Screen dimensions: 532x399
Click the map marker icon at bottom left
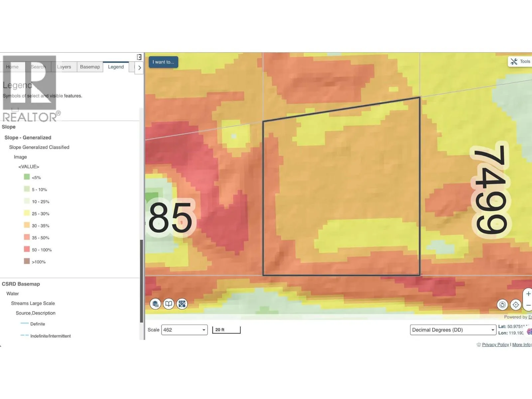182,304
